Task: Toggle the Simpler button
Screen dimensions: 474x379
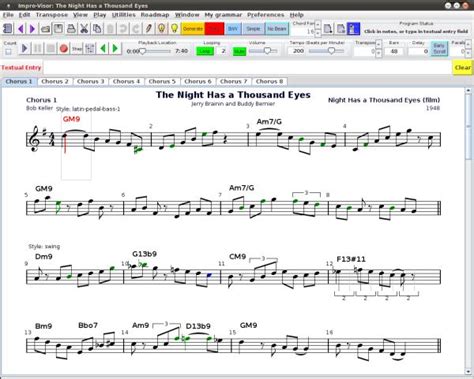Action: coord(253,29)
